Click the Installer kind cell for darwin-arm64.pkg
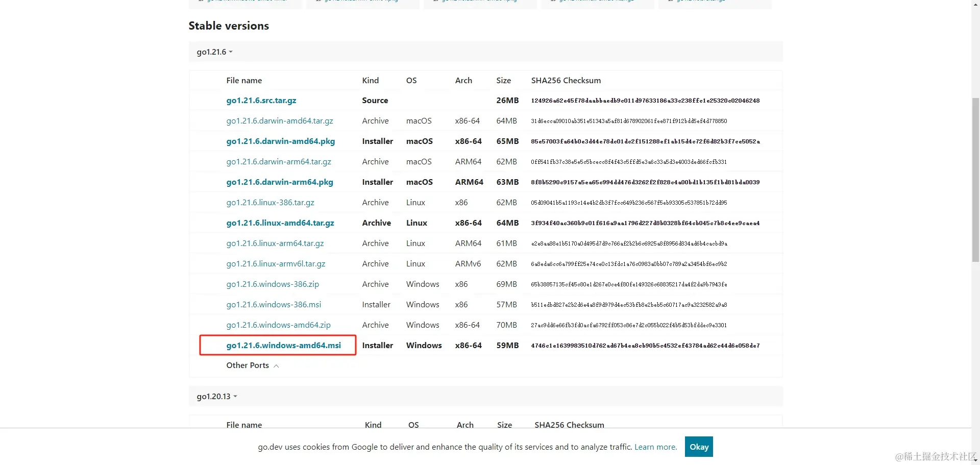 point(378,182)
